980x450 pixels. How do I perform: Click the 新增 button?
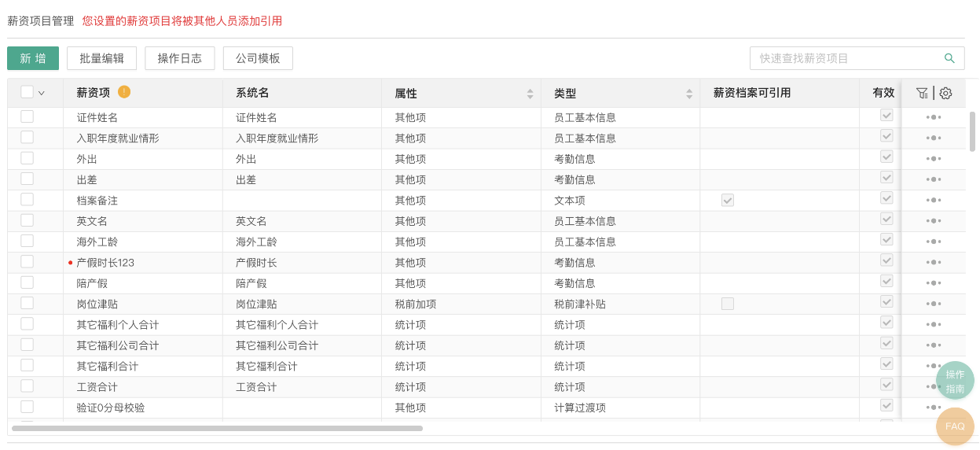(x=33, y=58)
